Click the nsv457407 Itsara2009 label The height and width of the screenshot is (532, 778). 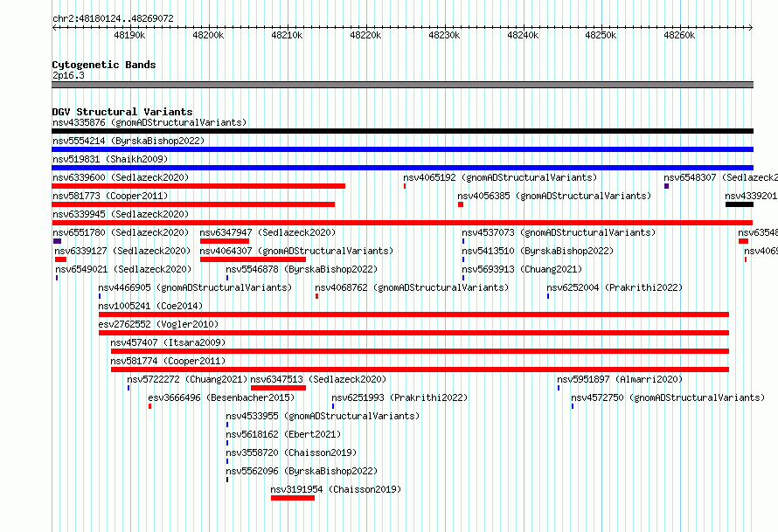(168, 342)
